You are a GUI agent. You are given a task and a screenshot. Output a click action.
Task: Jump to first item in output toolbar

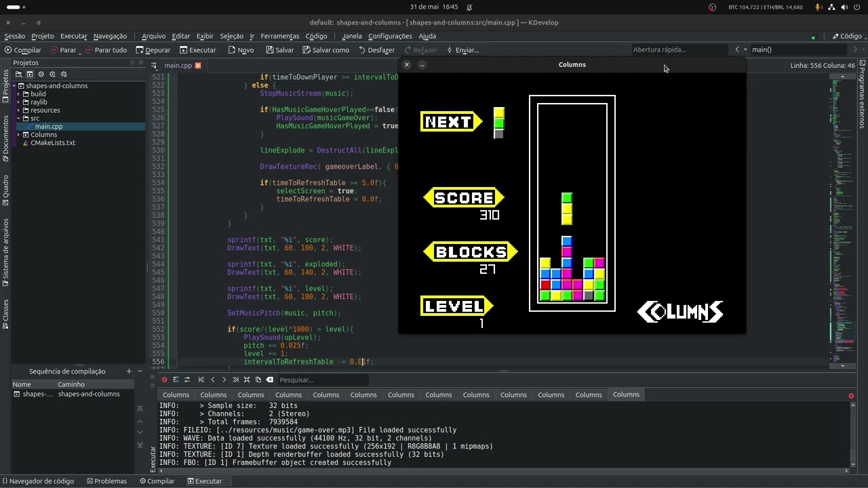click(x=201, y=380)
